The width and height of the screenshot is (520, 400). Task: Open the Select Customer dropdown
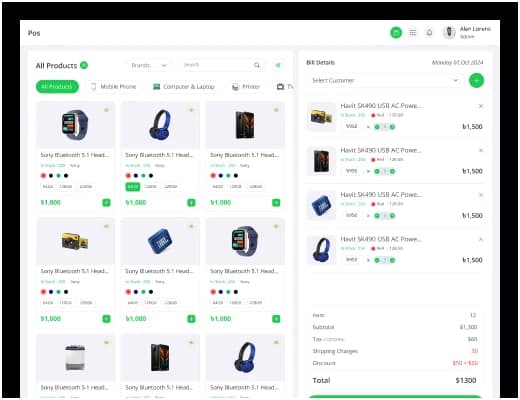pos(385,80)
